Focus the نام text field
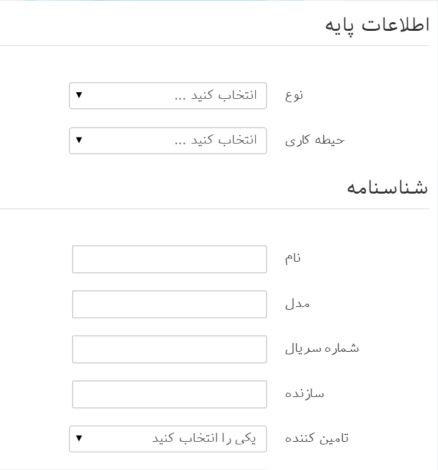438x470 pixels. [x=169, y=259]
